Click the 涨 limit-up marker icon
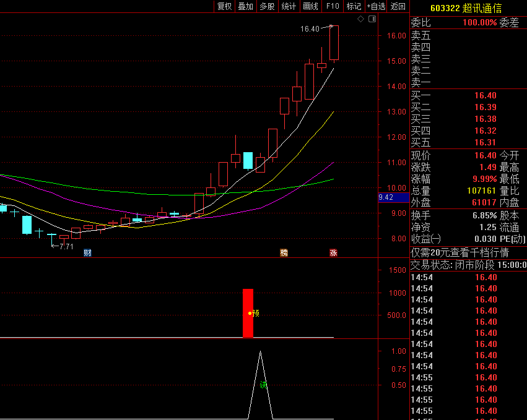Viewport: 527px width, 420px height. coord(333,252)
